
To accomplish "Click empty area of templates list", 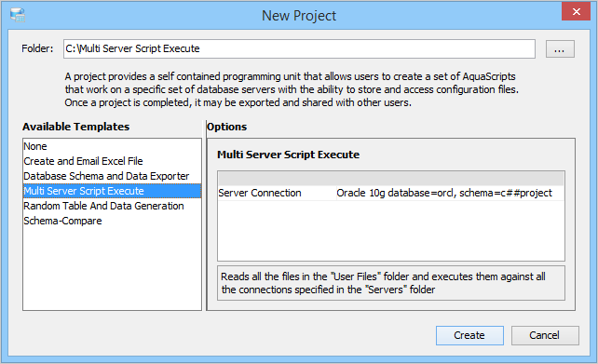I will tap(112, 269).
